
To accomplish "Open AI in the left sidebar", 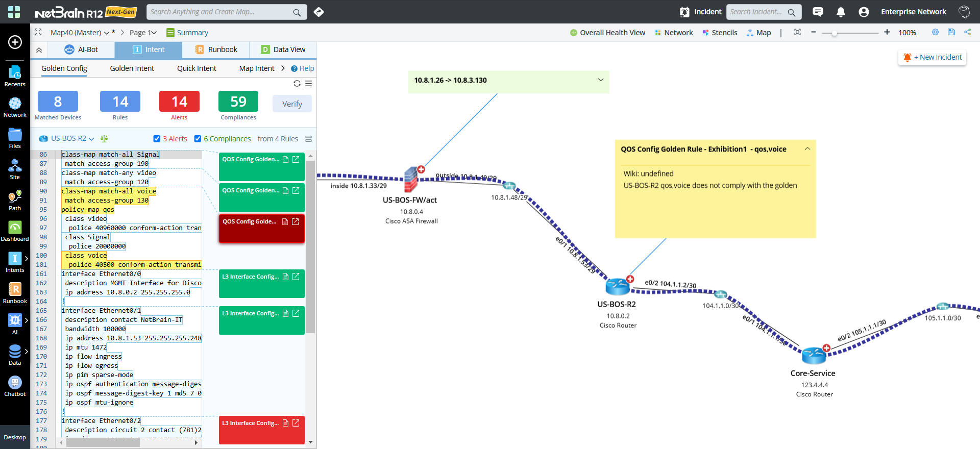I will [x=15, y=325].
